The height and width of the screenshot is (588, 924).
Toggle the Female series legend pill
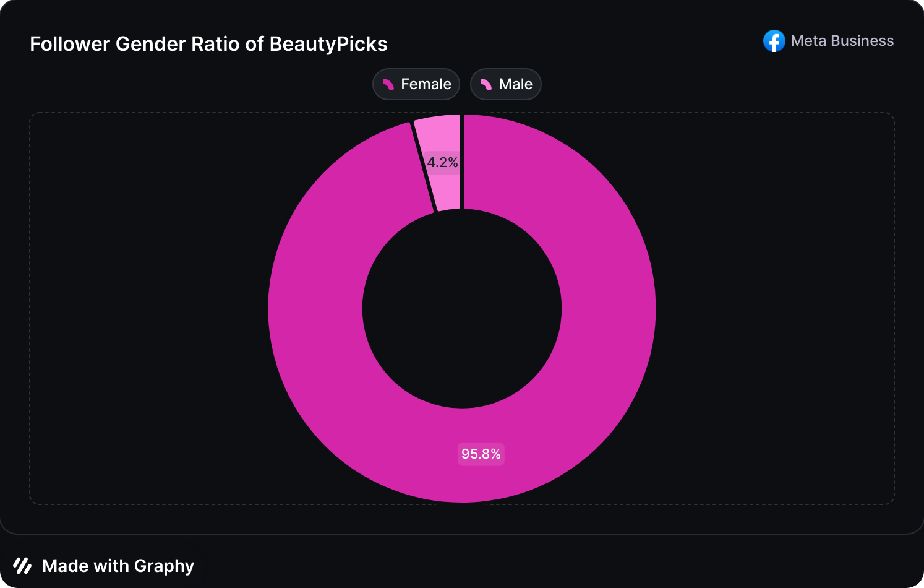point(416,84)
